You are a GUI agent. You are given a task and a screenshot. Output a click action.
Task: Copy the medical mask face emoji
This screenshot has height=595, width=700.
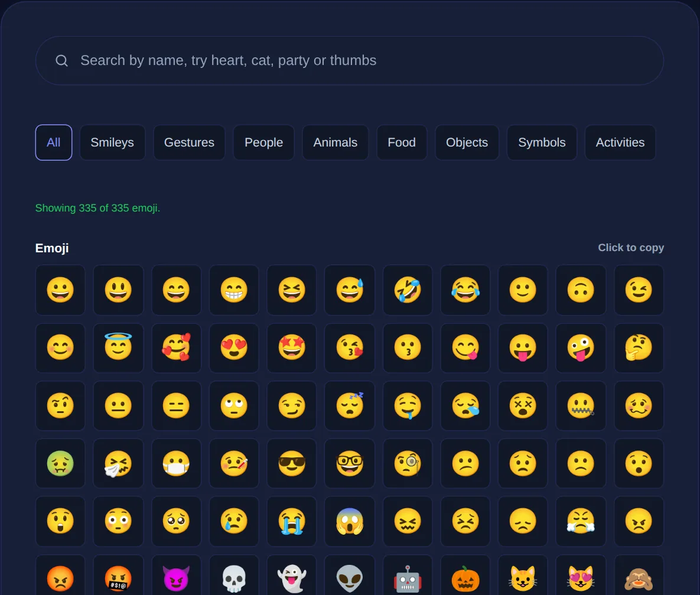point(177,463)
